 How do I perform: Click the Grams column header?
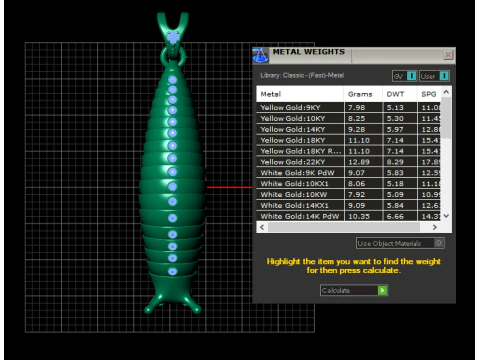363,94
